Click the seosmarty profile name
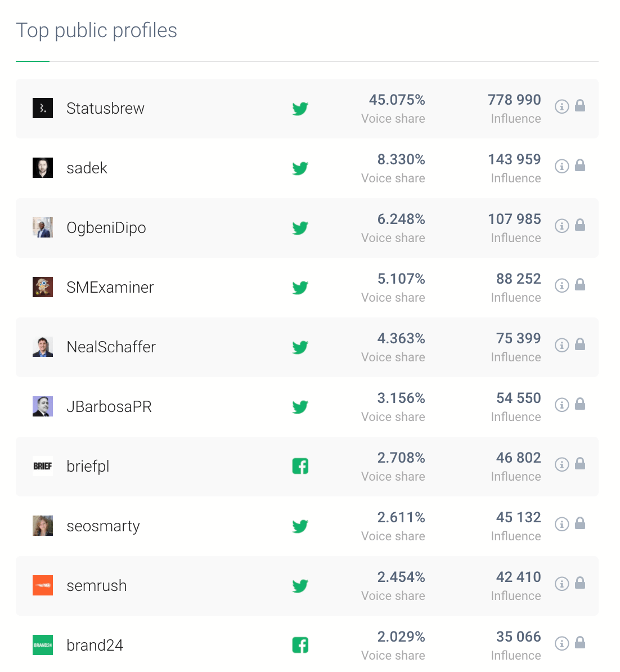Image resolution: width=620 pixels, height=672 pixels. tap(103, 526)
